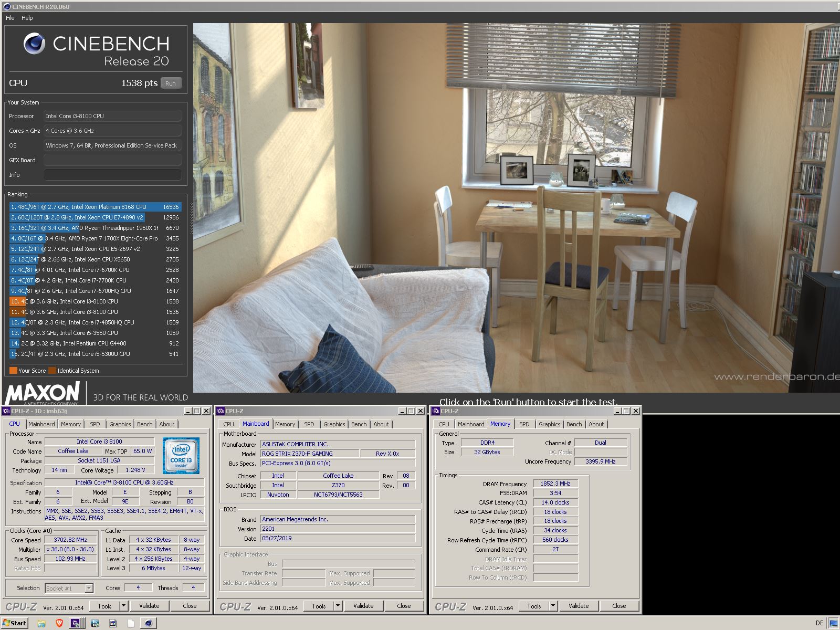Image resolution: width=840 pixels, height=630 pixels.
Task: Select ranking row Core i7-6700K CPU
Action: coord(95,270)
